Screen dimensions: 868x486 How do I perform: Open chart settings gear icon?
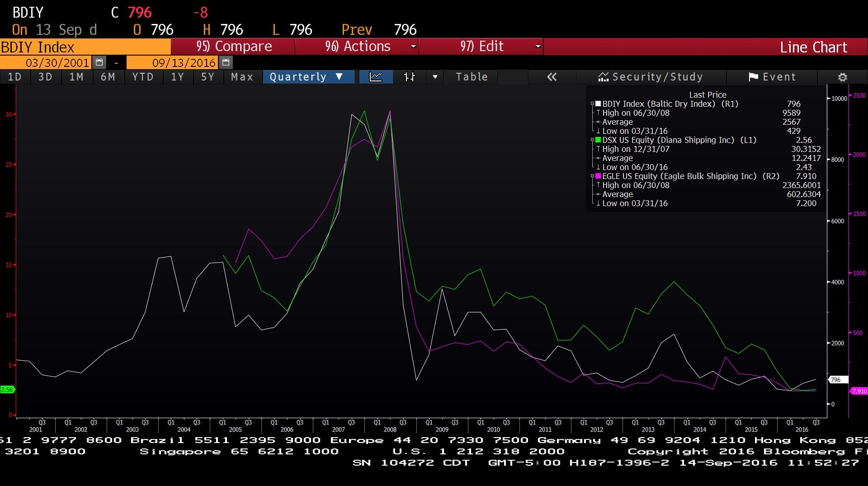pyautogui.click(x=842, y=77)
